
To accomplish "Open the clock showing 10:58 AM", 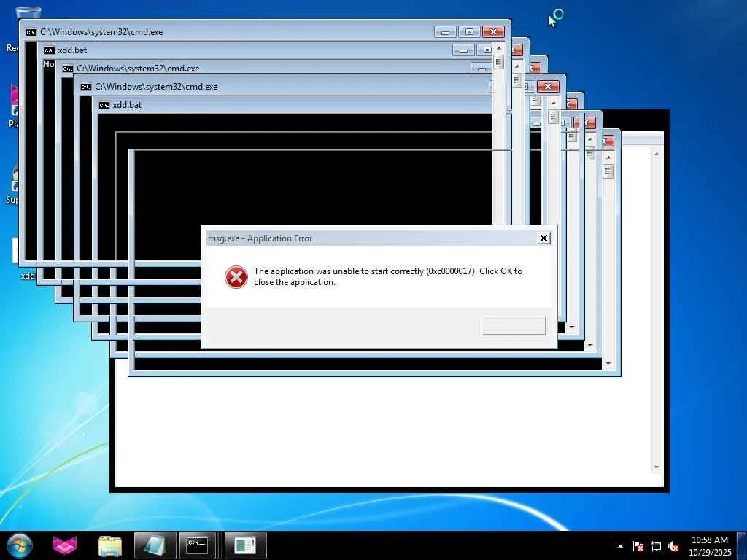I will [x=710, y=545].
